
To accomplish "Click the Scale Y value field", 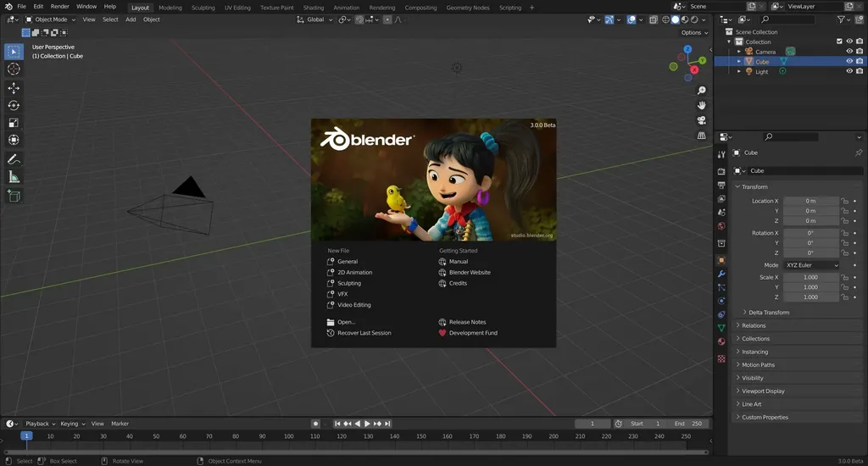I will pyautogui.click(x=811, y=287).
